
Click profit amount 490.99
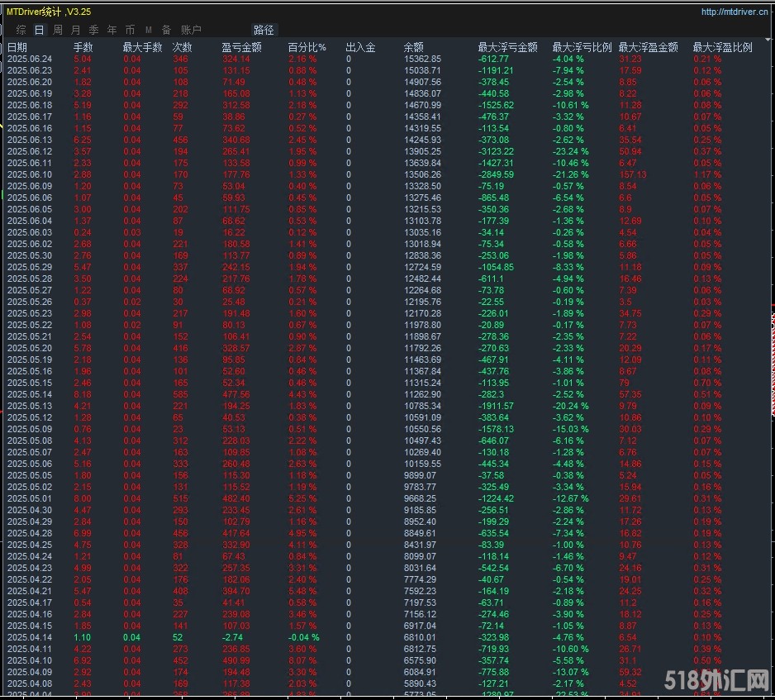point(236,660)
